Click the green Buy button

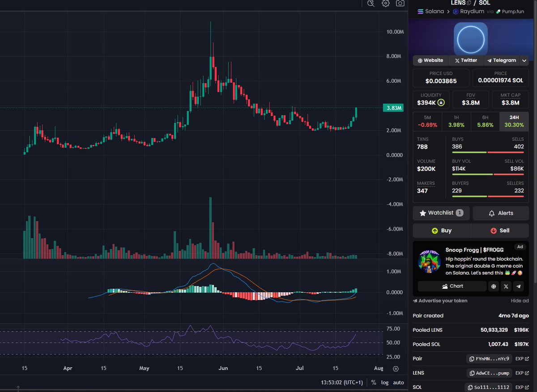tap(442, 231)
